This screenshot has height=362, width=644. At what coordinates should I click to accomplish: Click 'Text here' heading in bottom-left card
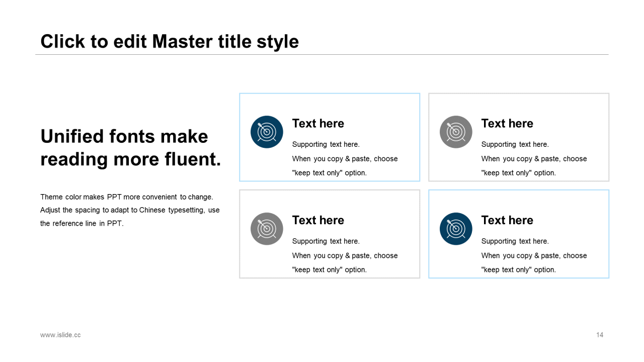tap(318, 220)
